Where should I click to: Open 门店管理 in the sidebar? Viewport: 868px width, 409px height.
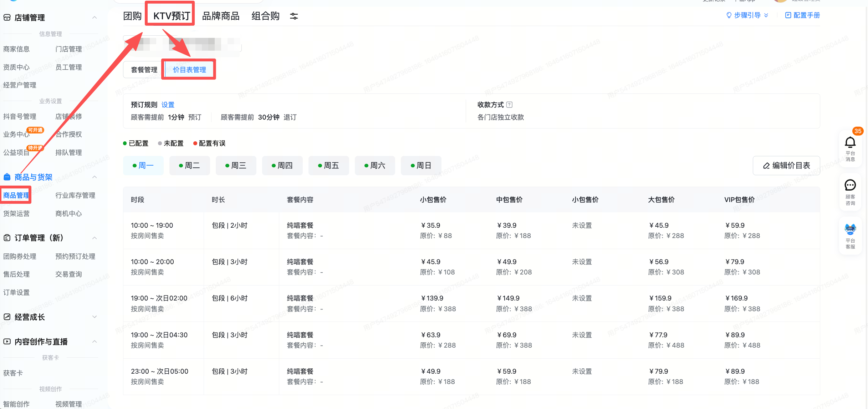(68, 49)
